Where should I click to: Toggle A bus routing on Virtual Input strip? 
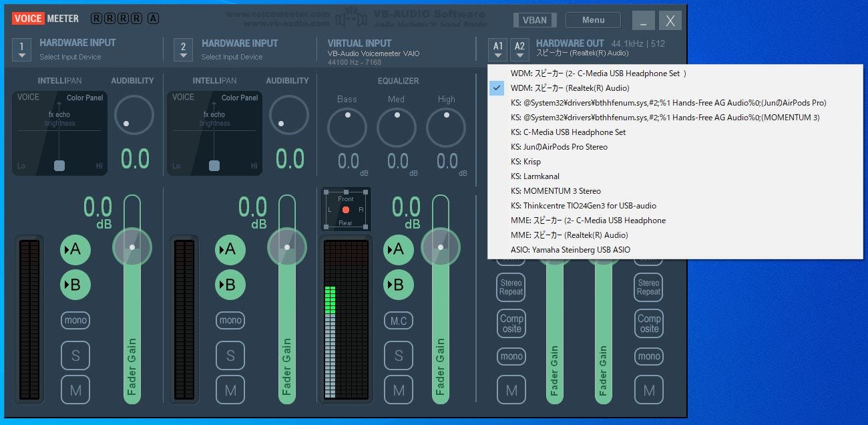pos(399,249)
